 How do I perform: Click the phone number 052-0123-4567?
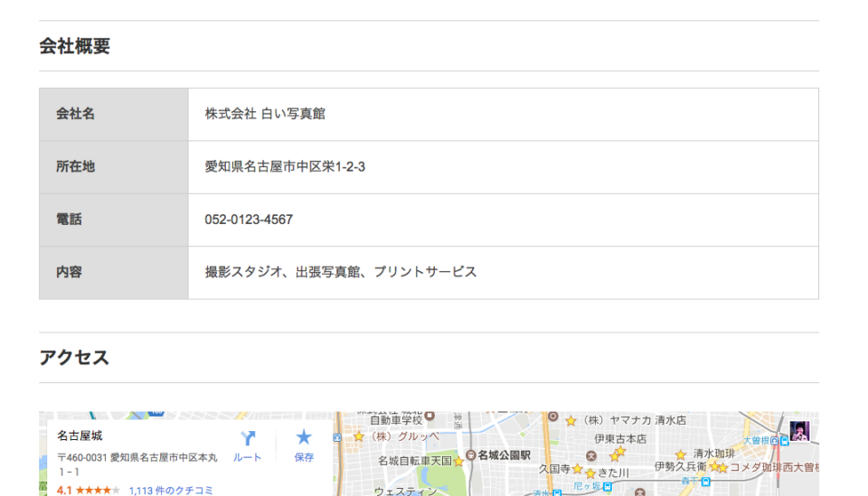[x=249, y=220]
